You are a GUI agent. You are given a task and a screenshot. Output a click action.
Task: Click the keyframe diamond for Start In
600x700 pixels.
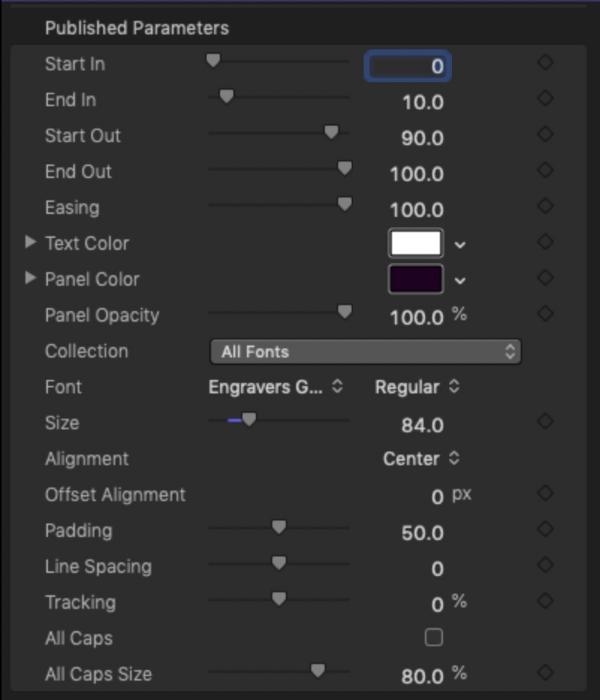(x=545, y=62)
